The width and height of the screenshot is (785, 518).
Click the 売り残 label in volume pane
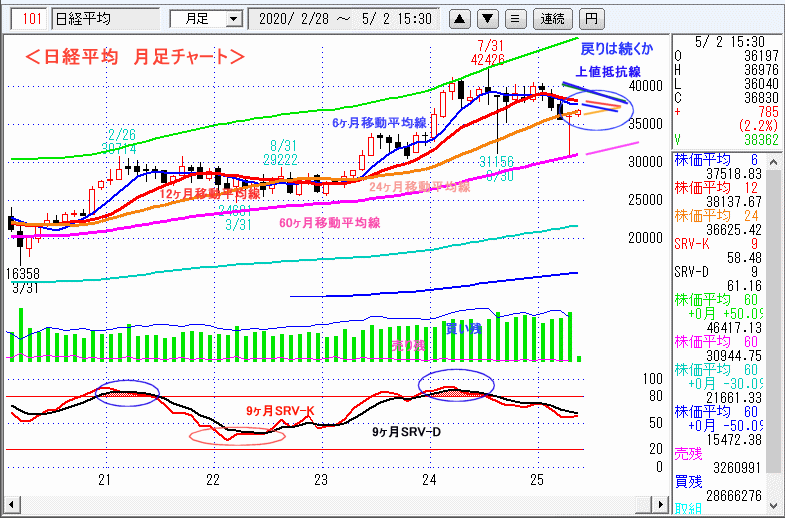[408, 345]
